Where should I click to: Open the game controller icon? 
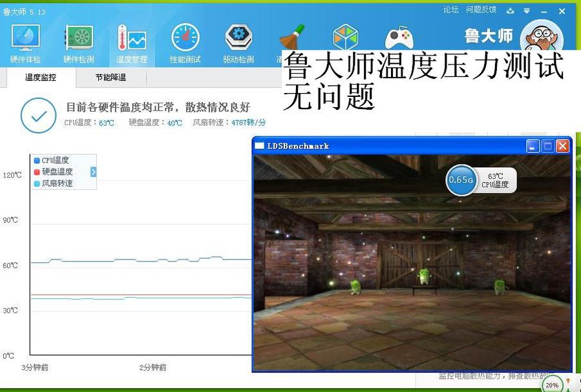(399, 38)
